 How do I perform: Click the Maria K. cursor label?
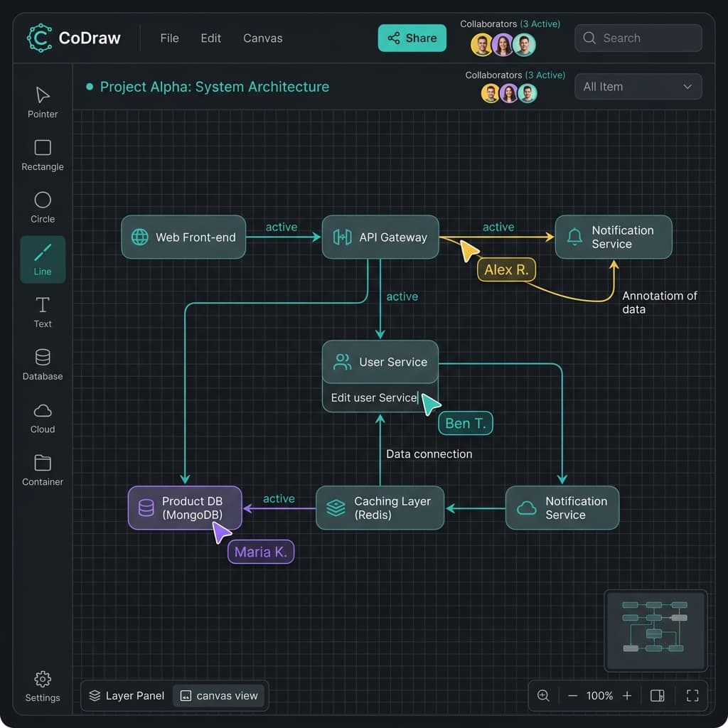click(x=260, y=552)
